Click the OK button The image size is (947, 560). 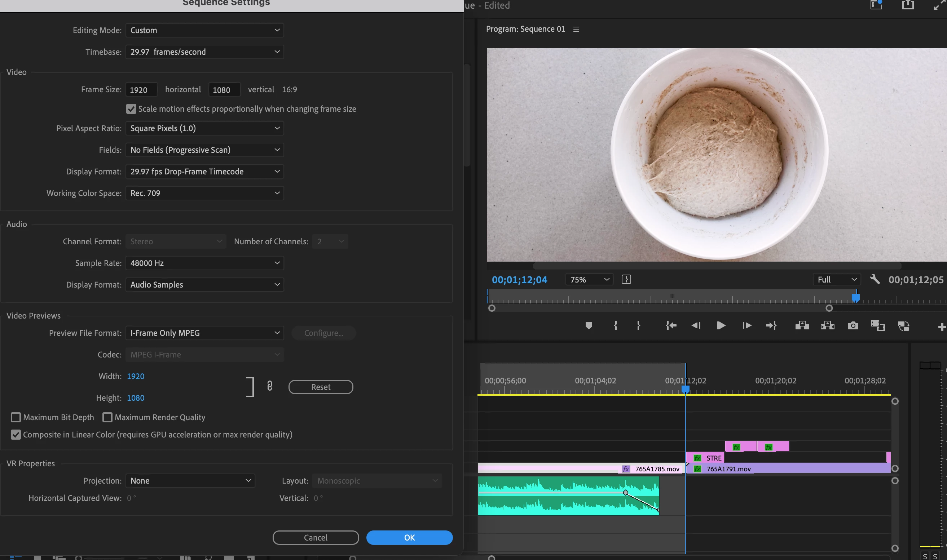409,537
